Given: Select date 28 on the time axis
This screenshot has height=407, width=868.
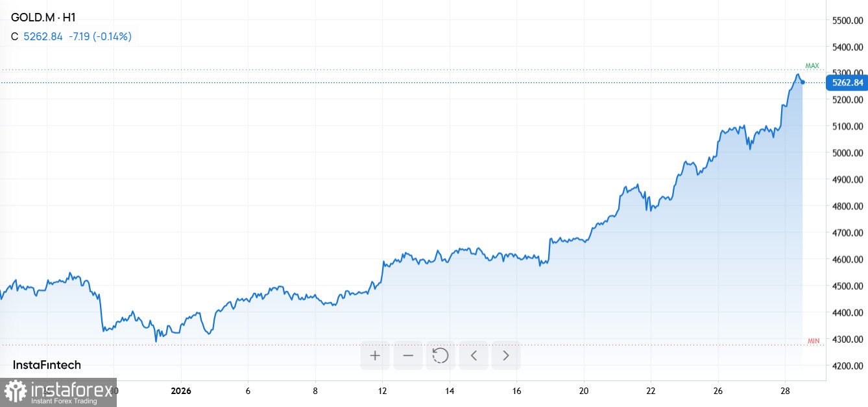Looking at the screenshot, I should coord(785,391).
